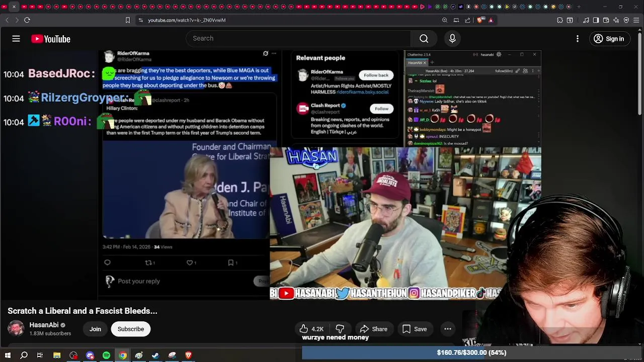Image resolution: width=644 pixels, height=362 pixels.
Task: Save the video to a playlist
Action: tap(415, 329)
